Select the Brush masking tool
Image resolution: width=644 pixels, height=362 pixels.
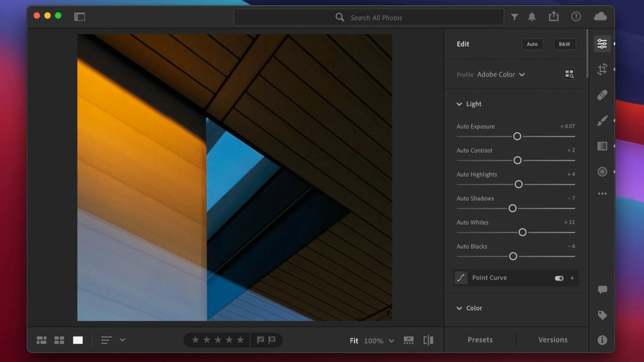tap(602, 120)
